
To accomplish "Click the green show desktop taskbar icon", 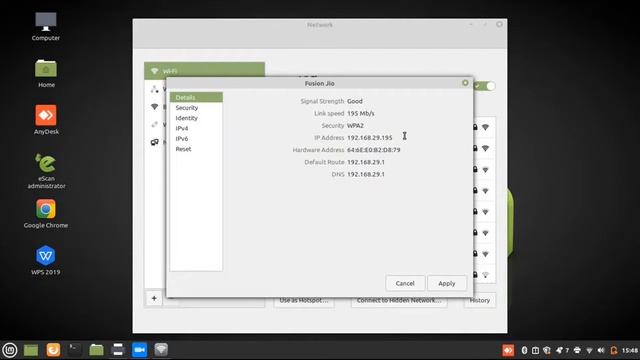I will click(31, 350).
